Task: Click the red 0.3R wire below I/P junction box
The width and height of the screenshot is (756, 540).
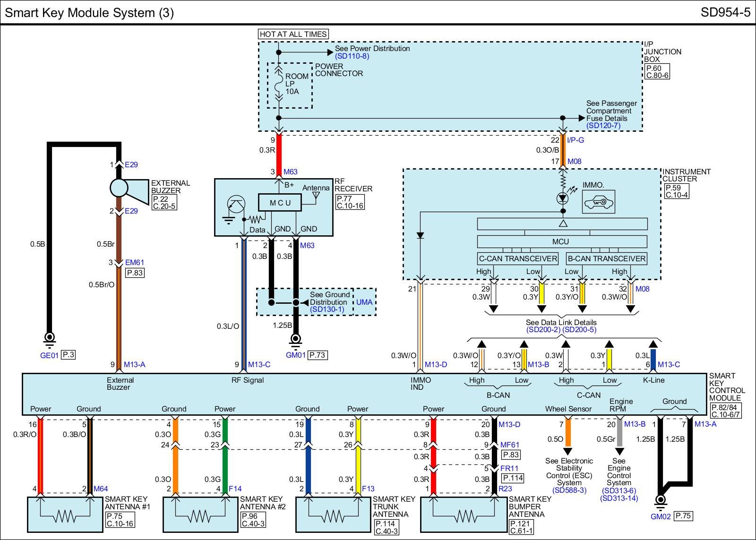Action: 279,150
